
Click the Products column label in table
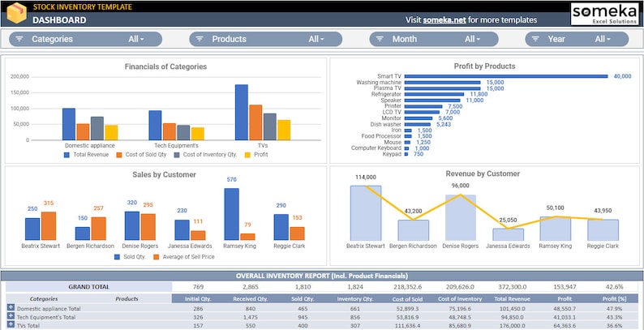pos(127,299)
